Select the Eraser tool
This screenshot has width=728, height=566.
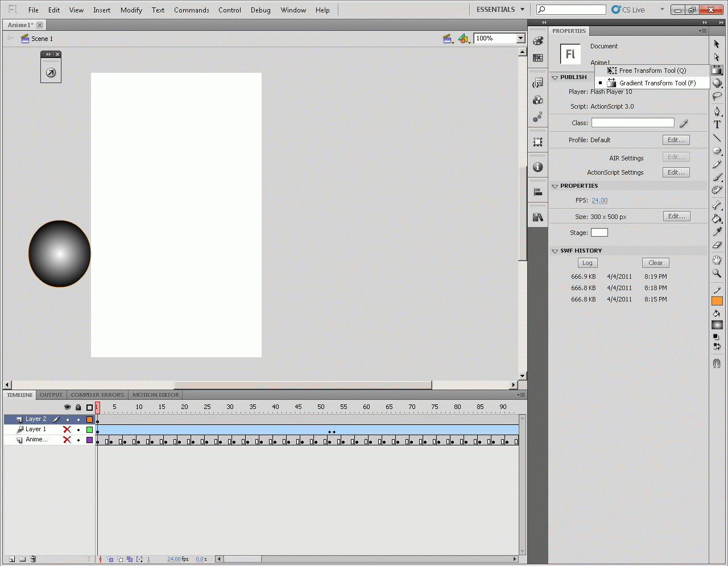(717, 245)
